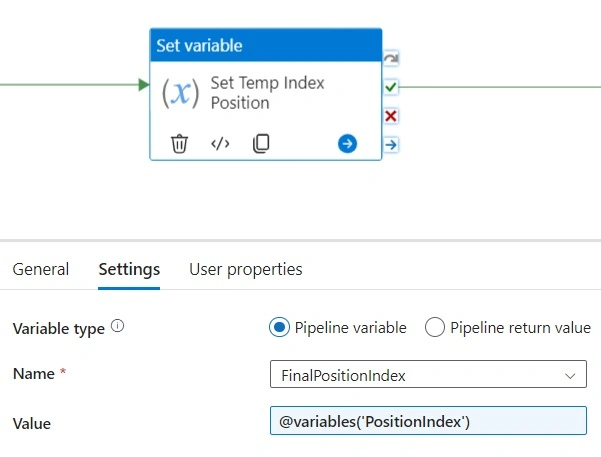The image size is (601, 457).
Task: Choose Pipeline return value radio option
Action: 435,327
